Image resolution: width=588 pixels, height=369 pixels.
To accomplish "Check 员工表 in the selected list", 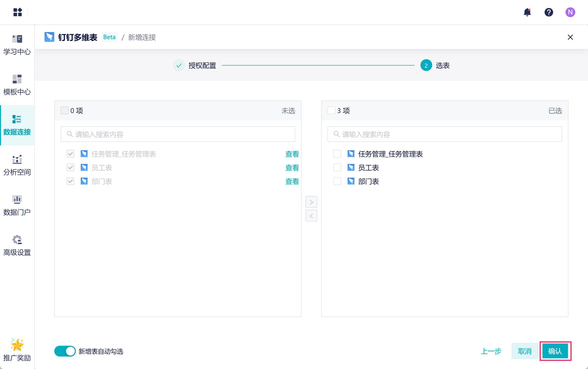I will tap(337, 168).
